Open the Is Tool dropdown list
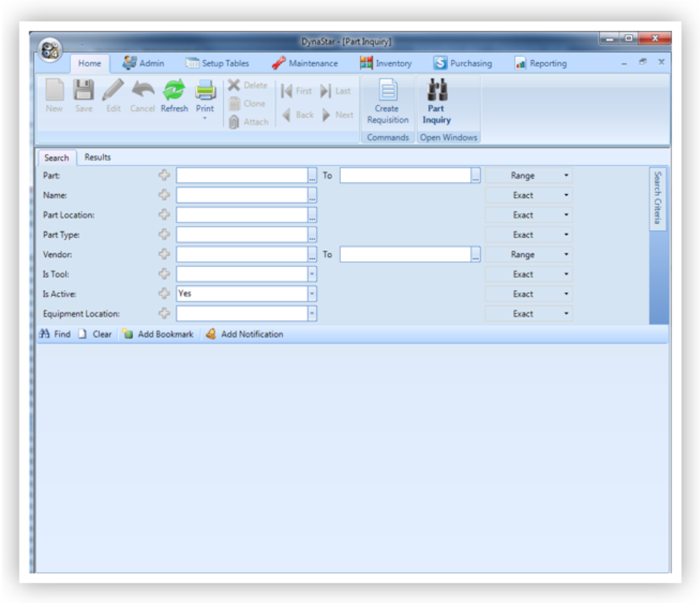The height and width of the screenshot is (603, 700). point(312,275)
